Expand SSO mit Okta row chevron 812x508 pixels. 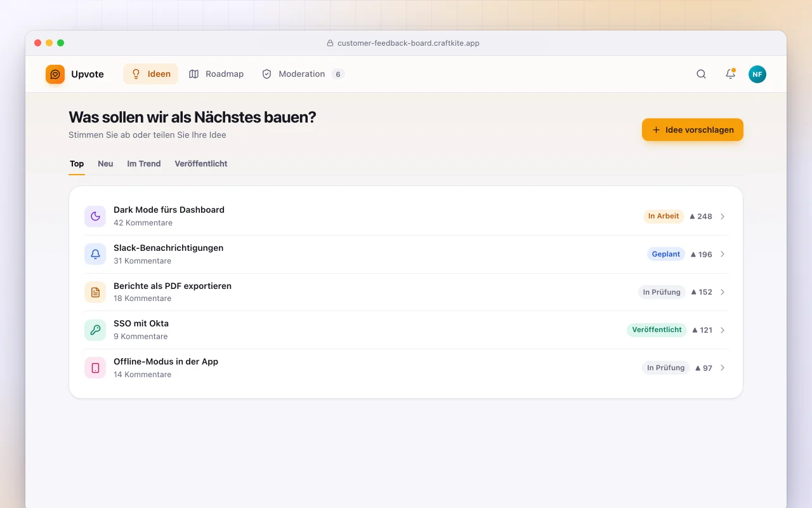(x=723, y=330)
